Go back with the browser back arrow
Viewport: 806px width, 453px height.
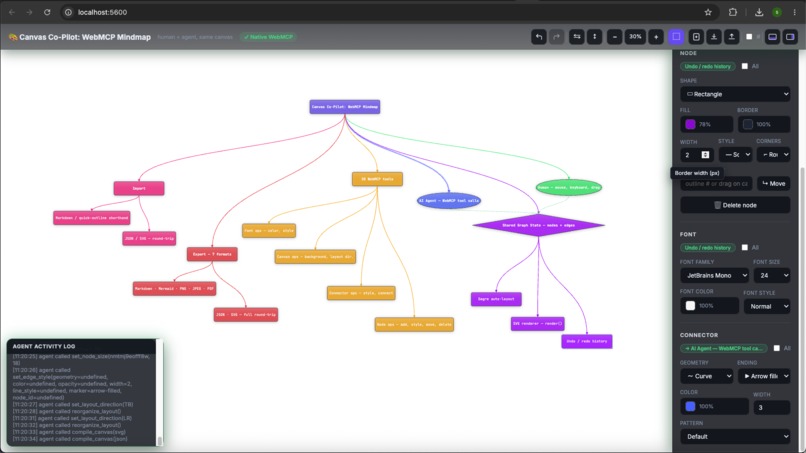click(12, 12)
